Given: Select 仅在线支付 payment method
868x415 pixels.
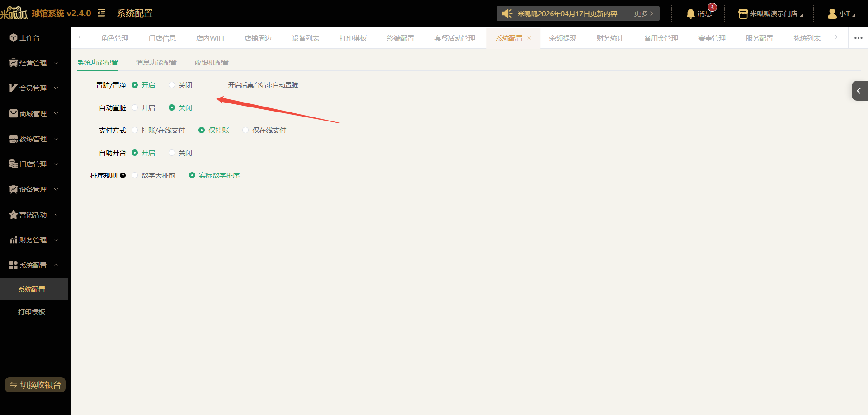Looking at the screenshot, I should click(245, 130).
